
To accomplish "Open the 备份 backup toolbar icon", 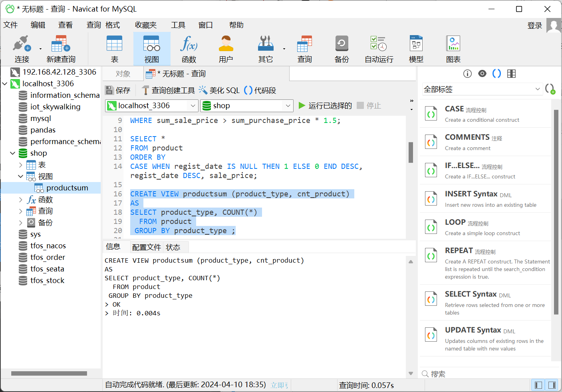I will (342, 49).
